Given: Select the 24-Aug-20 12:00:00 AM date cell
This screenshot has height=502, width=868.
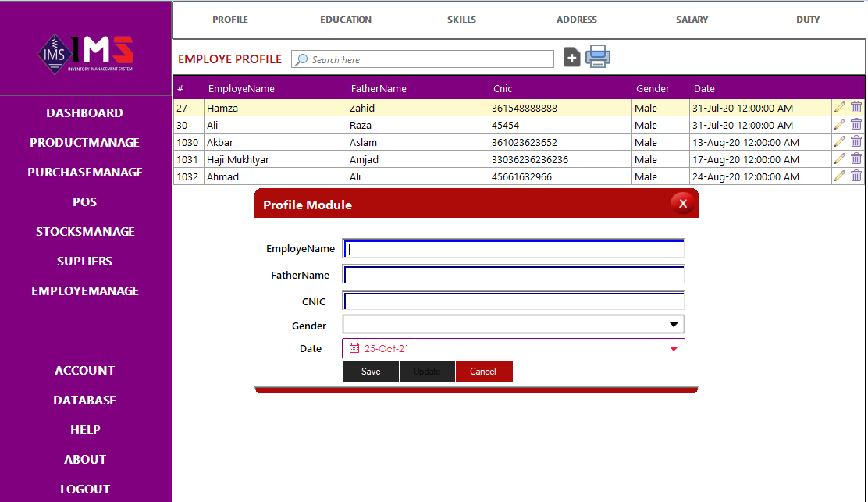Looking at the screenshot, I should point(760,176).
